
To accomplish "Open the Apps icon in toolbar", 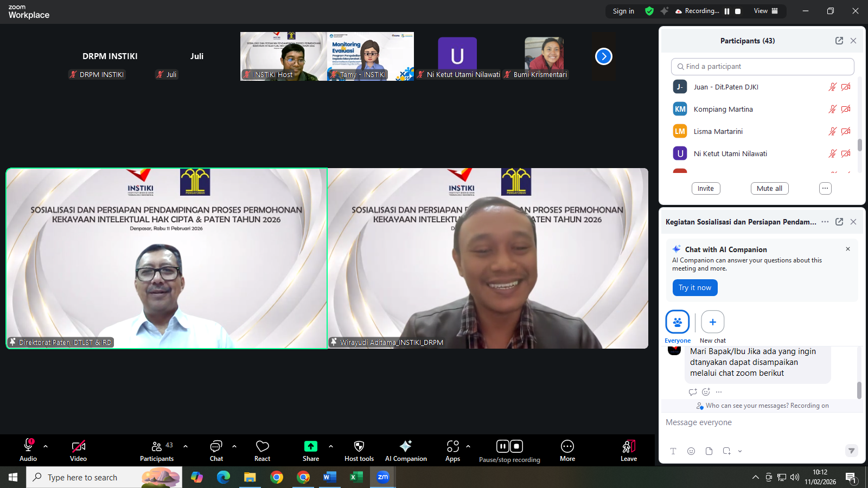I will point(452,446).
